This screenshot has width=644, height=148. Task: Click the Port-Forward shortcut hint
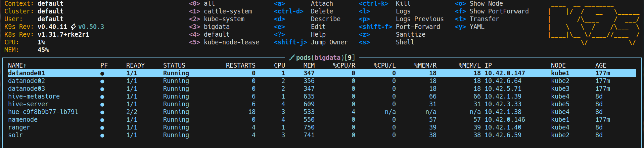click(x=418, y=27)
